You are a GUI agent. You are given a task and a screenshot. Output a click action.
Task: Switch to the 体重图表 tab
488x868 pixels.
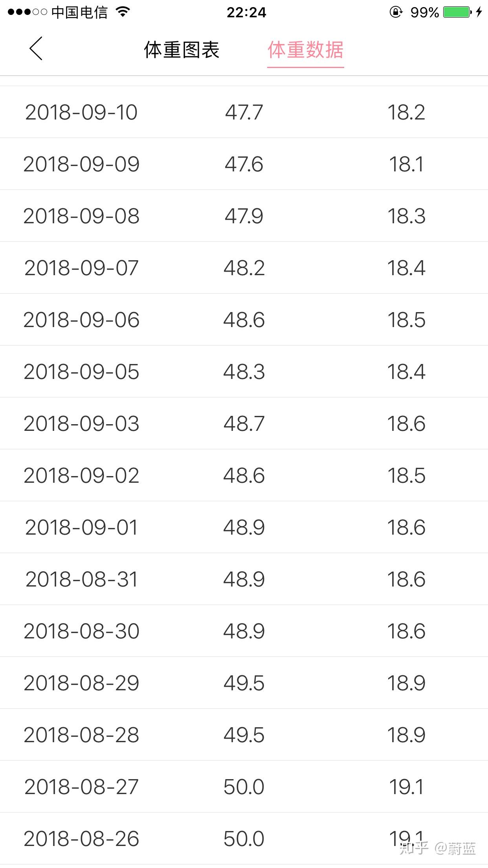(182, 50)
